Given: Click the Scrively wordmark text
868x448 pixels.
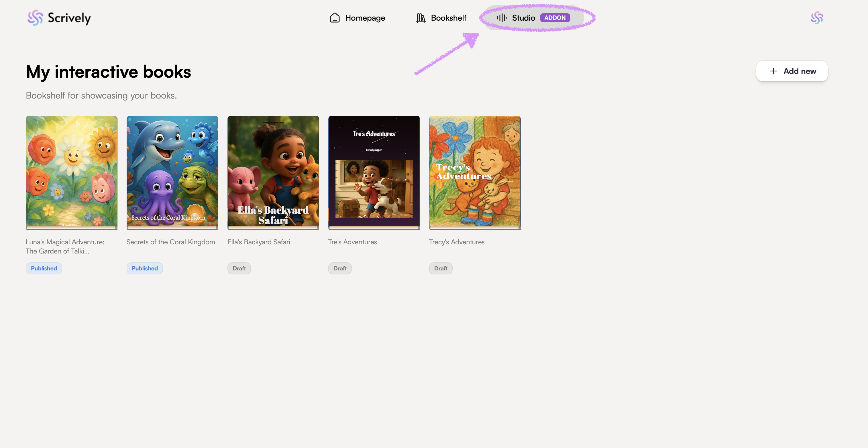Looking at the screenshot, I should click(x=69, y=18).
